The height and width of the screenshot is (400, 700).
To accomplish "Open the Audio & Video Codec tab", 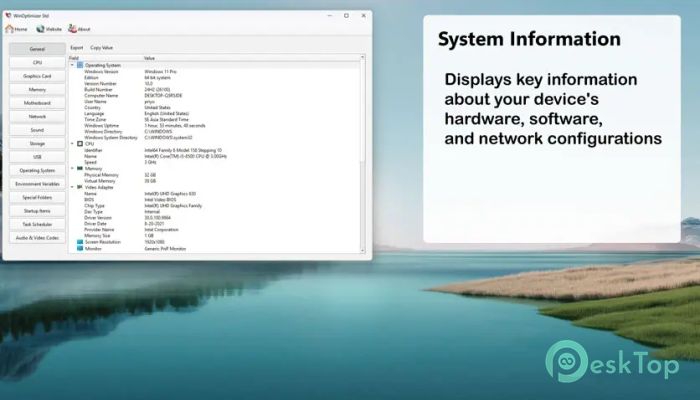I will click(x=38, y=238).
